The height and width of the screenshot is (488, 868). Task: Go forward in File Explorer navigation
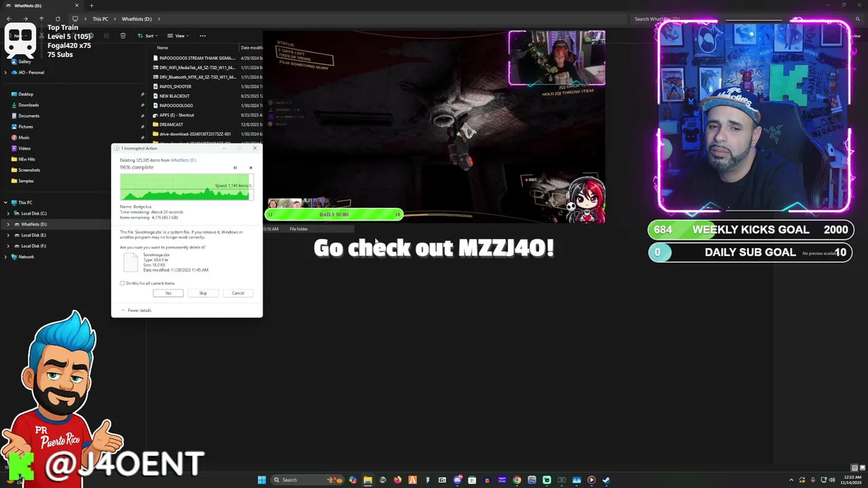click(26, 19)
